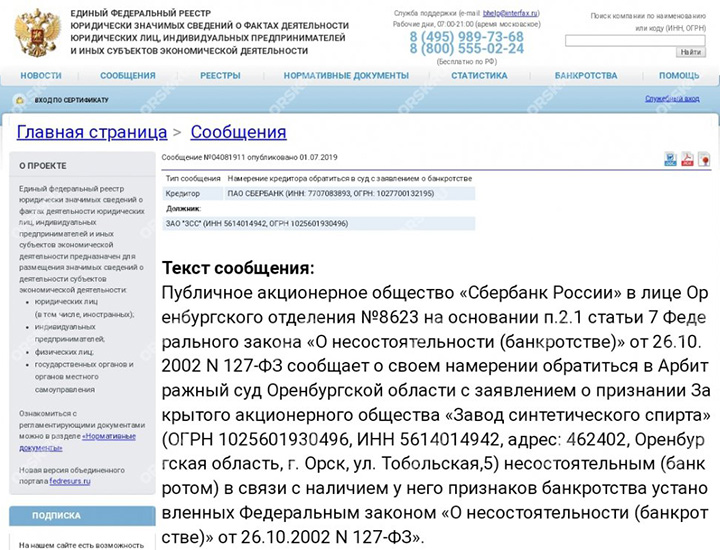Click the ПОДПИСКА panel header

point(82,516)
